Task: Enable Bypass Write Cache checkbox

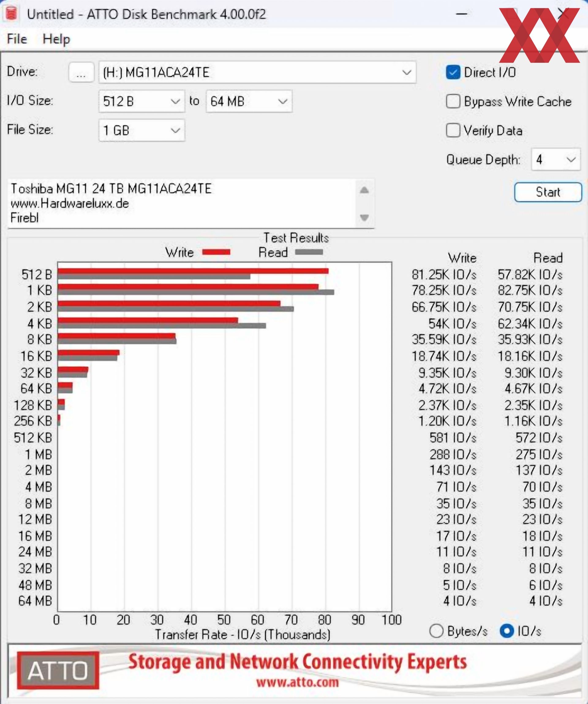Action: (453, 101)
